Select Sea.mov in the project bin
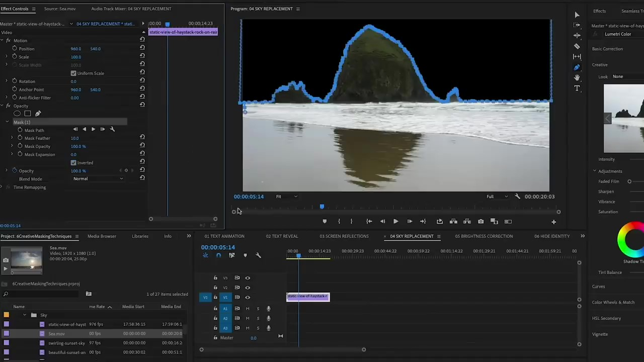 pos(56,334)
